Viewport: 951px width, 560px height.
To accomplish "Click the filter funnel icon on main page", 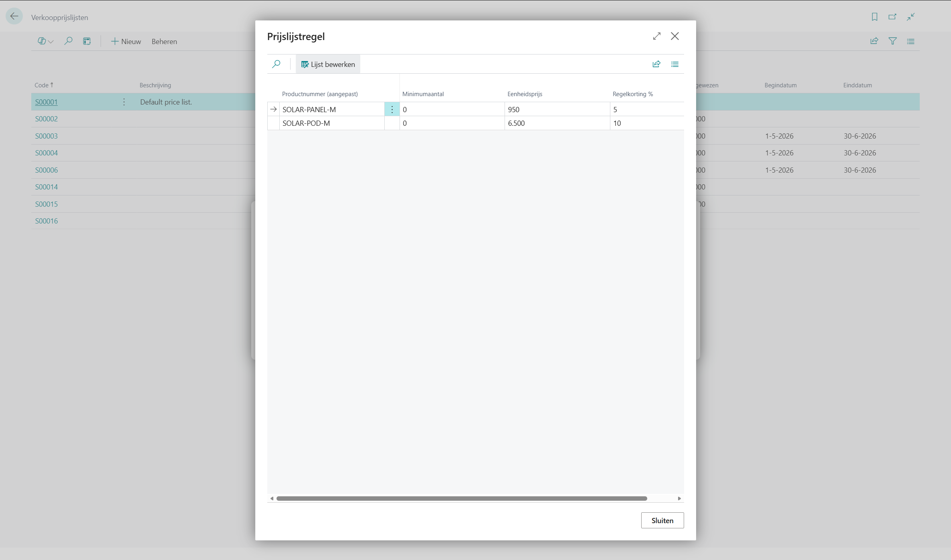I will (x=892, y=41).
